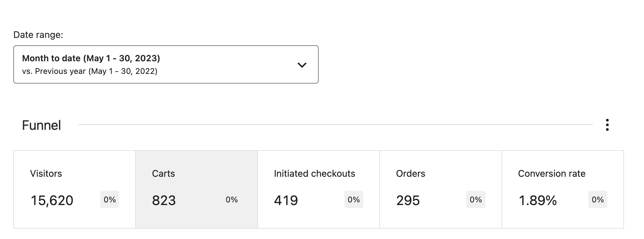The image size is (644, 239).
Task: Click the Date range label
Action: pyautogui.click(x=39, y=34)
